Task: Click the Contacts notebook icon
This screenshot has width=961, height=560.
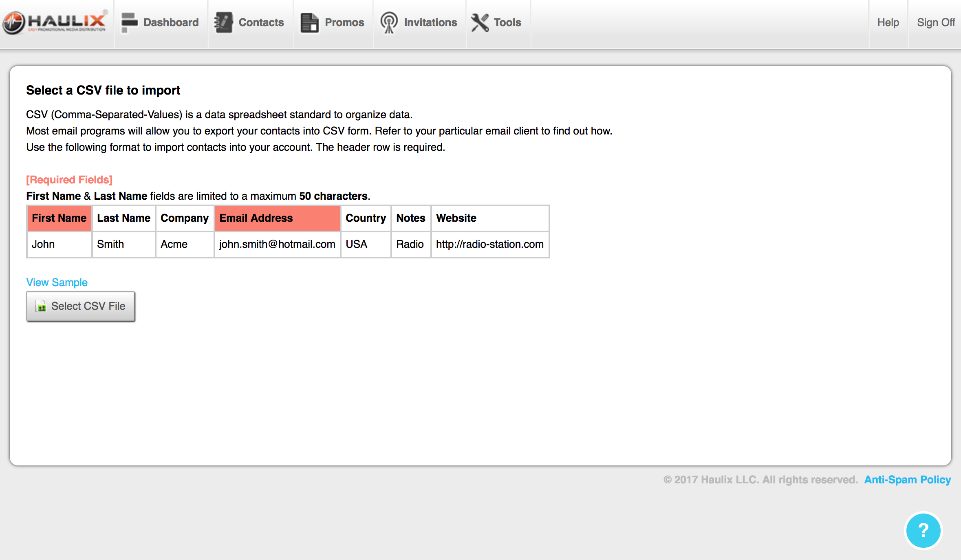Action: 224,22
